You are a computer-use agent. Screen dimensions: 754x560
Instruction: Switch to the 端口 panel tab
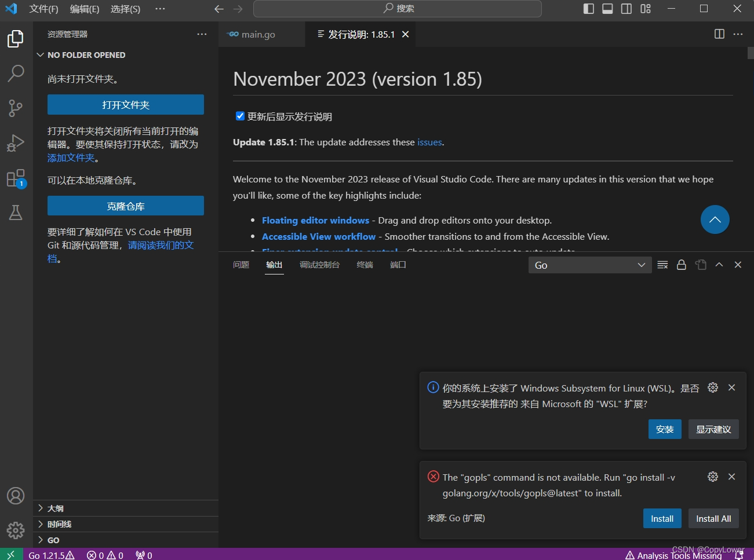click(398, 265)
